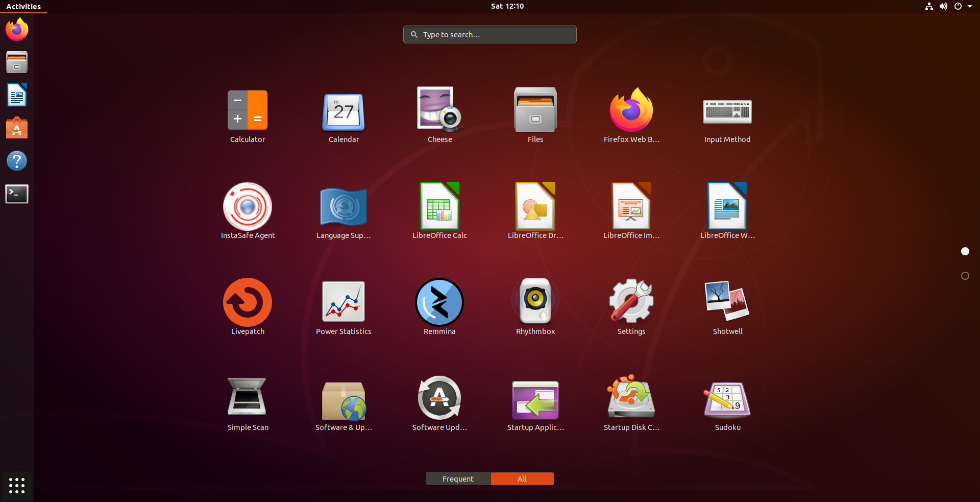Launch Terminal from the dock
The image size is (980, 502).
(x=17, y=194)
